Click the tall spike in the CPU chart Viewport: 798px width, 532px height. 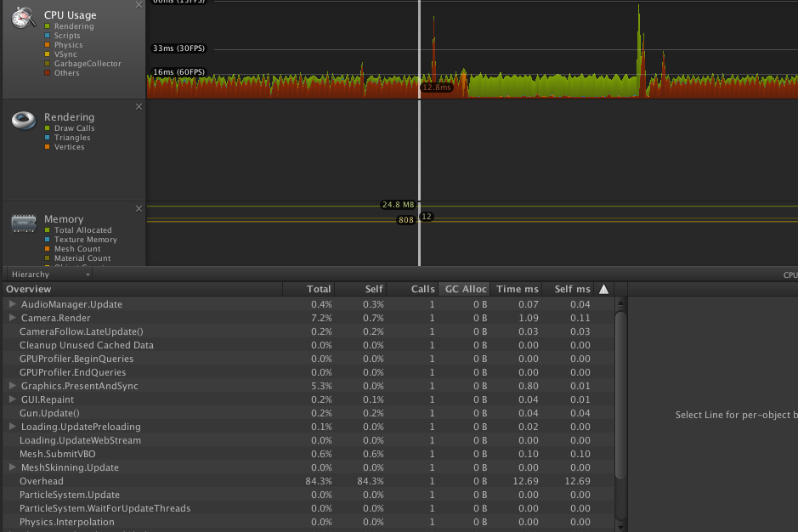639,51
